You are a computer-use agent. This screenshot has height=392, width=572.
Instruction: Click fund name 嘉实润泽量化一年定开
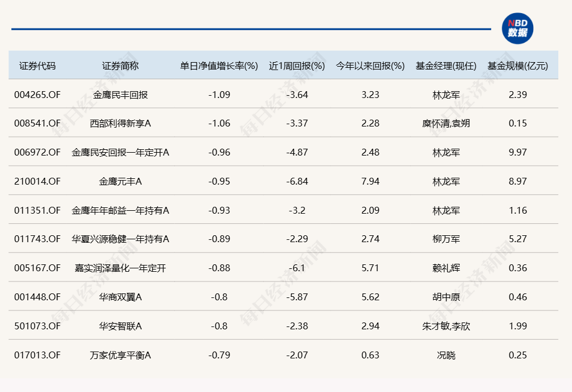pos(120,268)
